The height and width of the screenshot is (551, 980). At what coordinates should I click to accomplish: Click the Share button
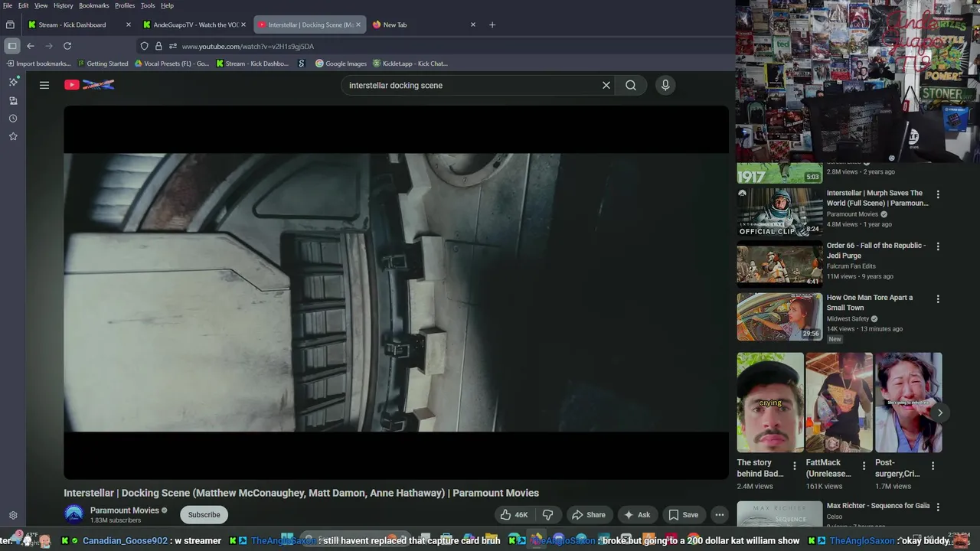[588, 515]
